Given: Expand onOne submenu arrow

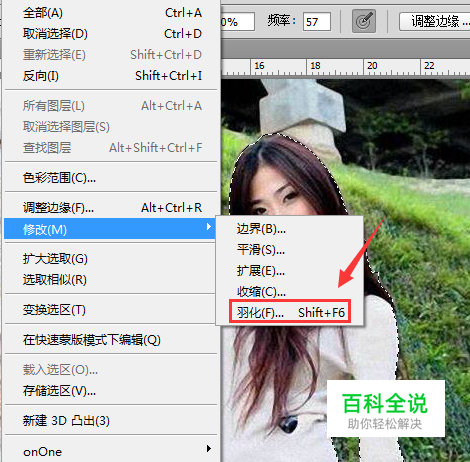Looking at the screenshot, I should 209,449.
